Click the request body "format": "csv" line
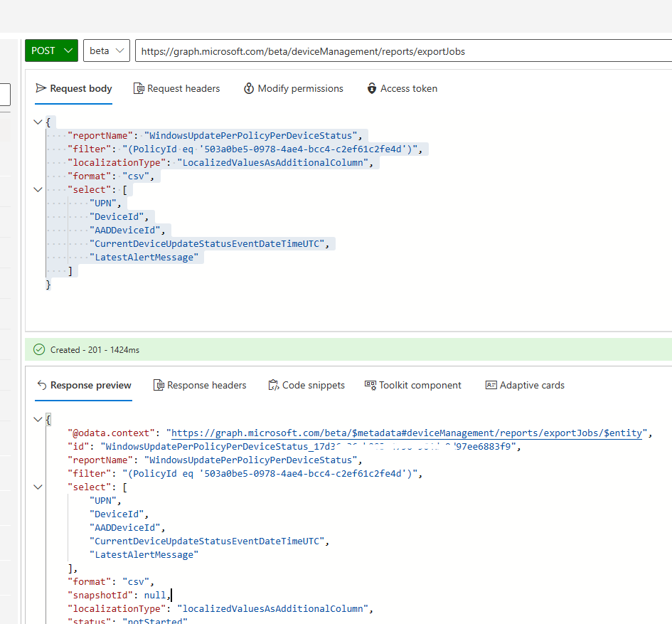Image resolution: width=672 pixels, height=624 pixels. click(x=111, y=176)
